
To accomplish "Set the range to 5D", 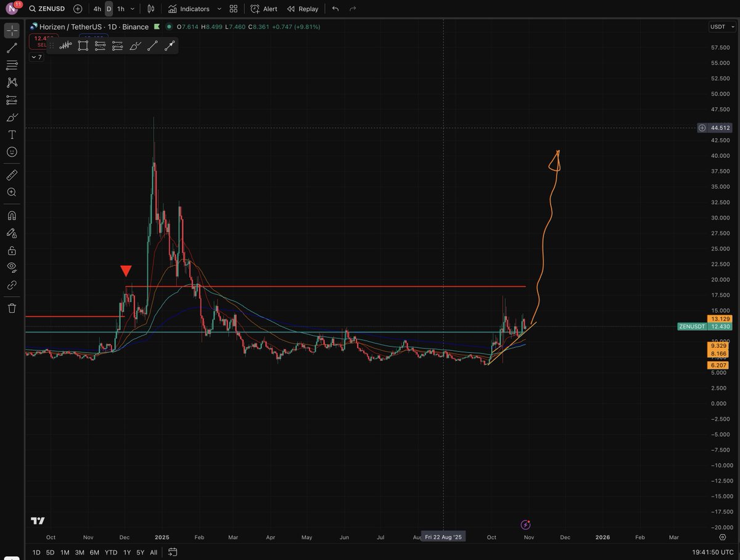I will click(x=51, y=553).
